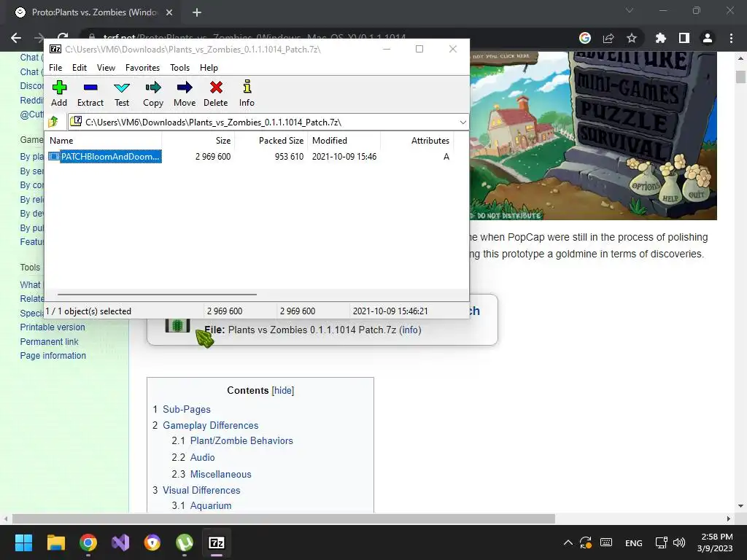Go up one folder level icon

53,122
